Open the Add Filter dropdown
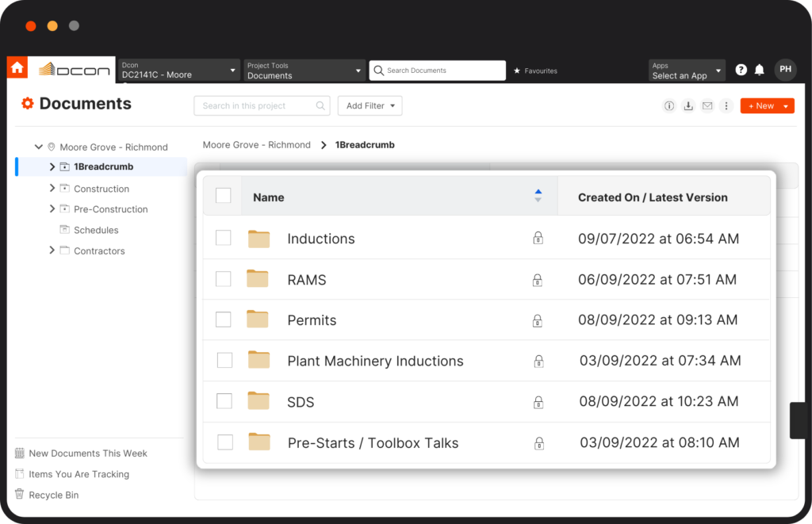Screen dimensions: 812x524 point(370,105)
